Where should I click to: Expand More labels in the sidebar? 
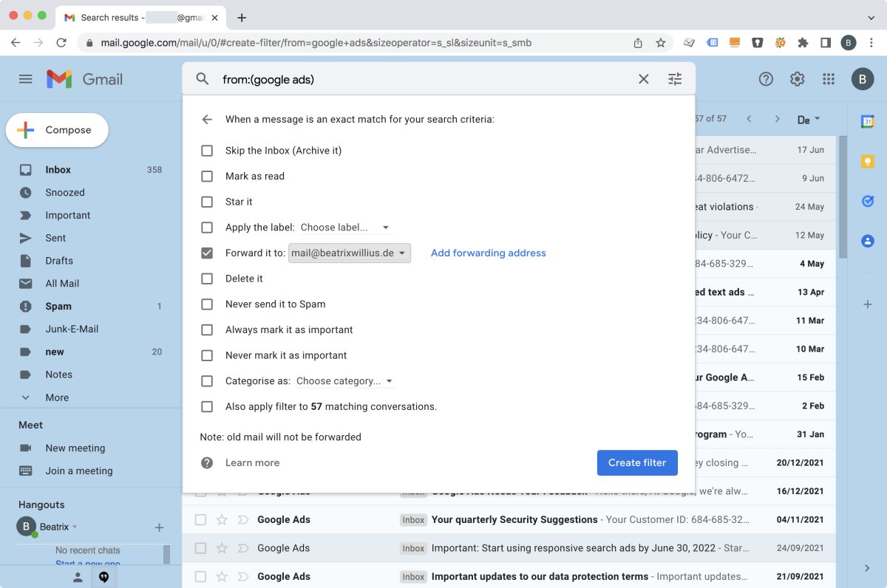56,397
